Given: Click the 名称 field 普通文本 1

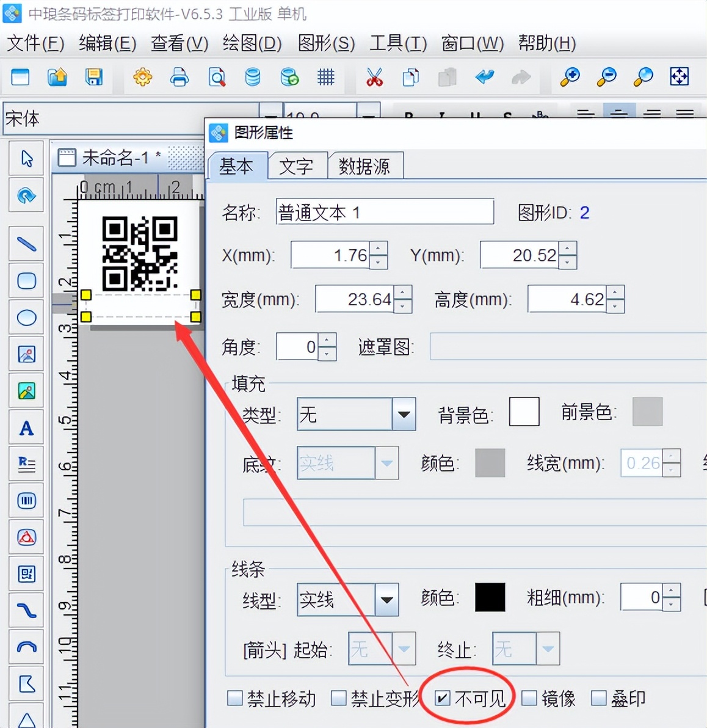Looking at the screenshot, I should pyautogui.click(x=385, y=212).
